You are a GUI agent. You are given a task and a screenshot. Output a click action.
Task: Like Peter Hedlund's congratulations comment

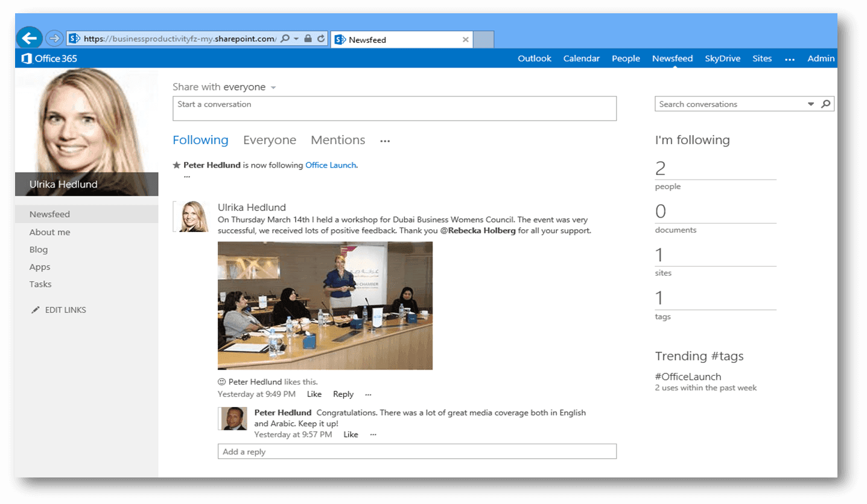tap(351, 434)
